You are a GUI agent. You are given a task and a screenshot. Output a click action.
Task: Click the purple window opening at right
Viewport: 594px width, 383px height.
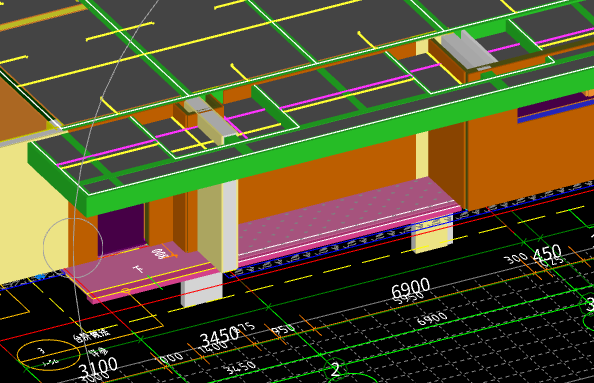point(554,107)
